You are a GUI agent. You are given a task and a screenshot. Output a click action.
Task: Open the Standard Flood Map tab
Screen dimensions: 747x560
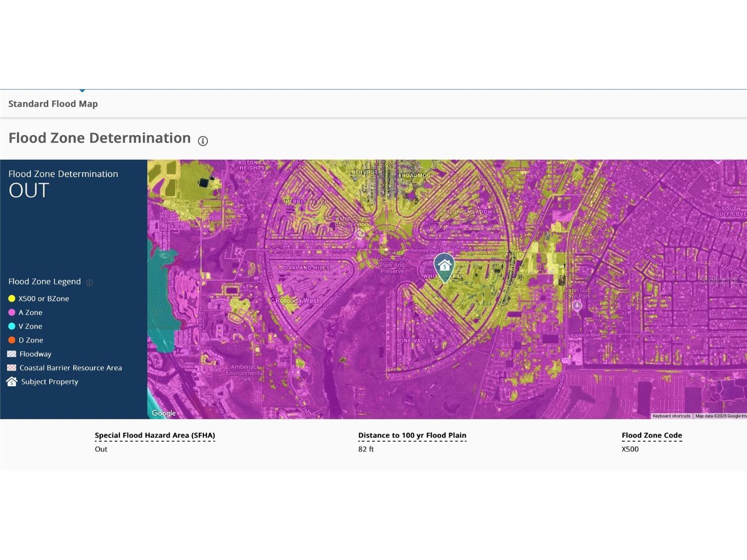pyautogui.click(x=53, y=104)
